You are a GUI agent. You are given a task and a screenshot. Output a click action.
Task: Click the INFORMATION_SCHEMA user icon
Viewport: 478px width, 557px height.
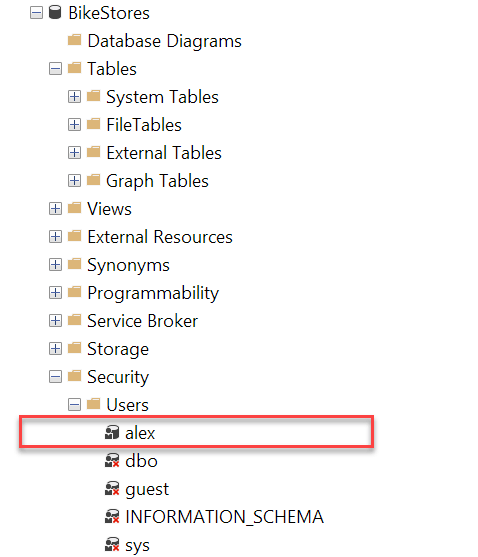[112, 517]
